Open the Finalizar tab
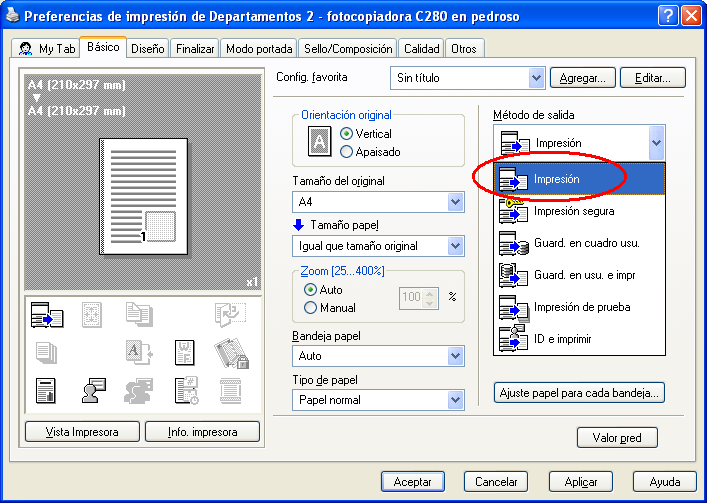707x503 pixels. click(x=195, y=49)
